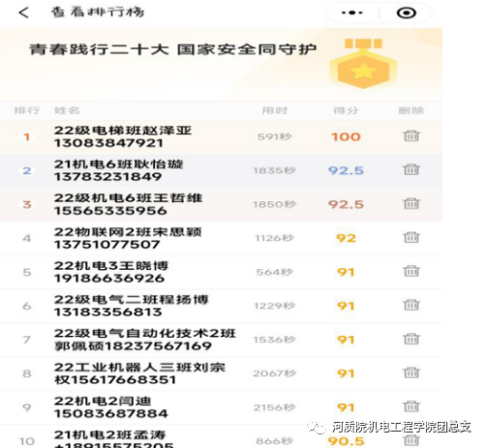This screenshot has height=448, width=486.
Task: Open the 22物联网2班 entry row
Action: [221, 238]
